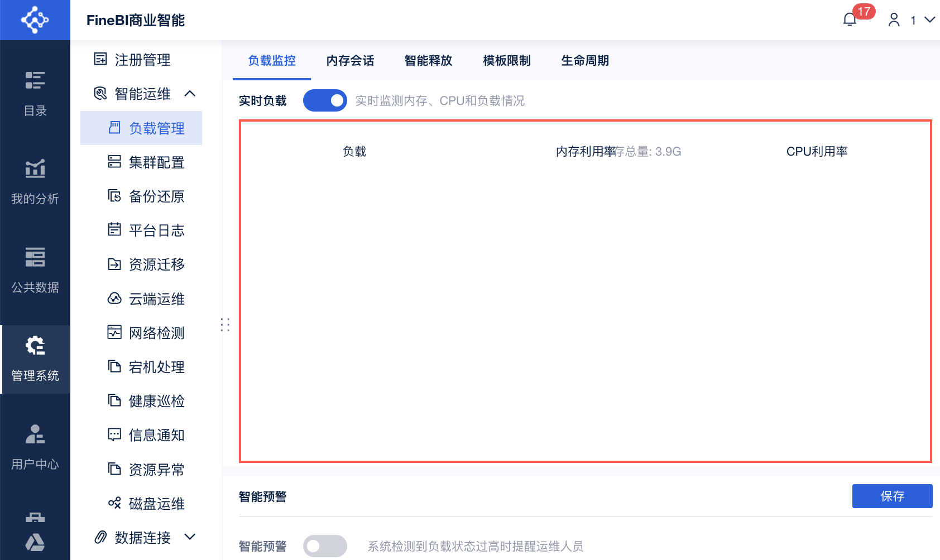This screenshot has height=560, width=940.
Task: Click the 保存 save button
Action: (x=892, y=496)
